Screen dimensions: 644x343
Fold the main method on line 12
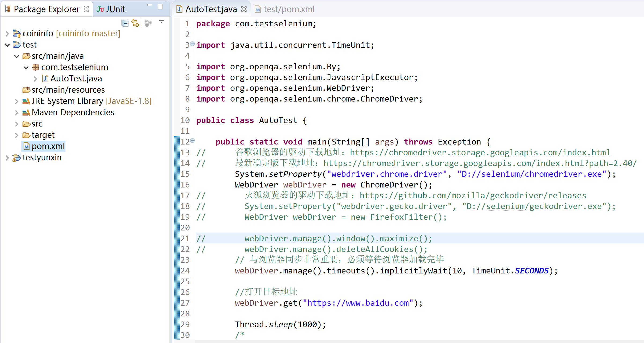[x=192, y=140]
